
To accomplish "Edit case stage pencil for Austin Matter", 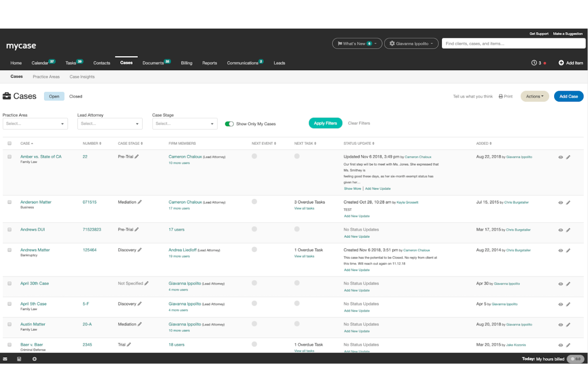I will coord(139,324).
